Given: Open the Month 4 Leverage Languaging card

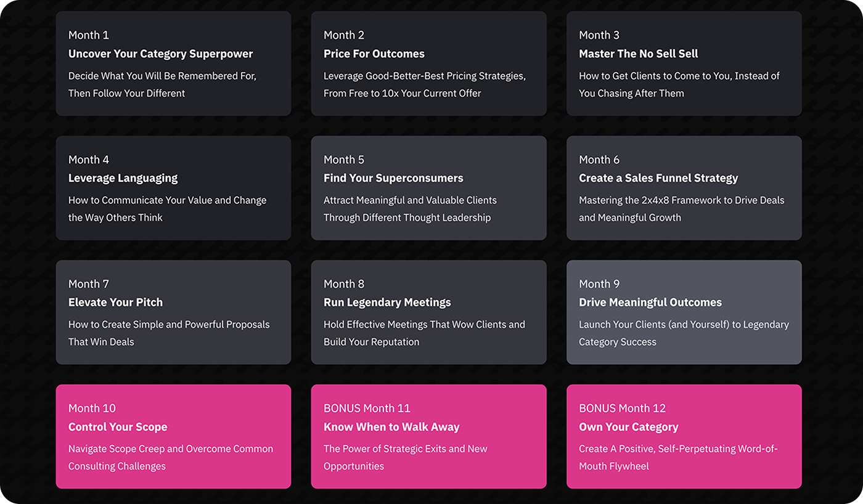Looking at the screenshot, I should click(173, 188).
